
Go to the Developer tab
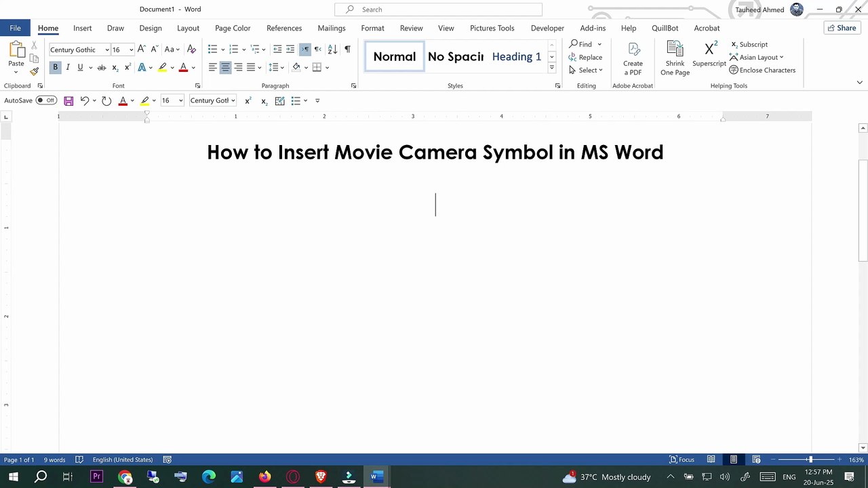point(547,28)
